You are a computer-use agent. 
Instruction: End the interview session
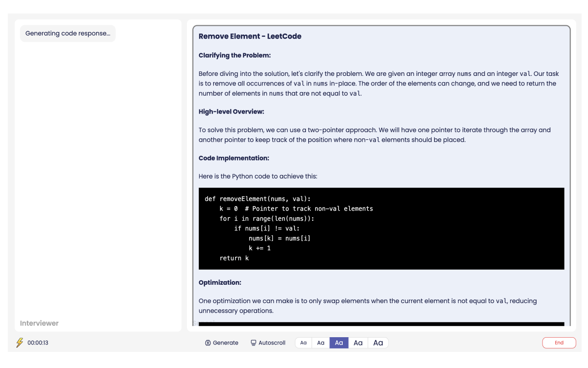coord(559,343)
